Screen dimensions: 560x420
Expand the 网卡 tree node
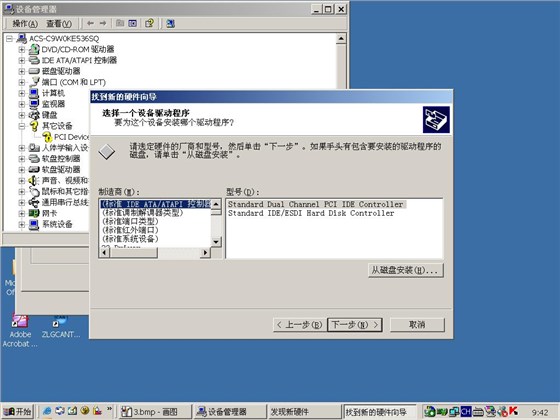22,214
